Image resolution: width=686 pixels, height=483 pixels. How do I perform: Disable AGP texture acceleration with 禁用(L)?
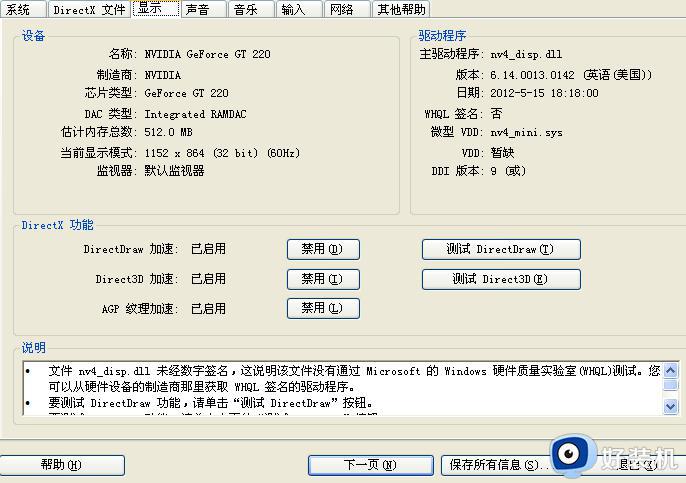pyautogui.click(x=323, y=308)
